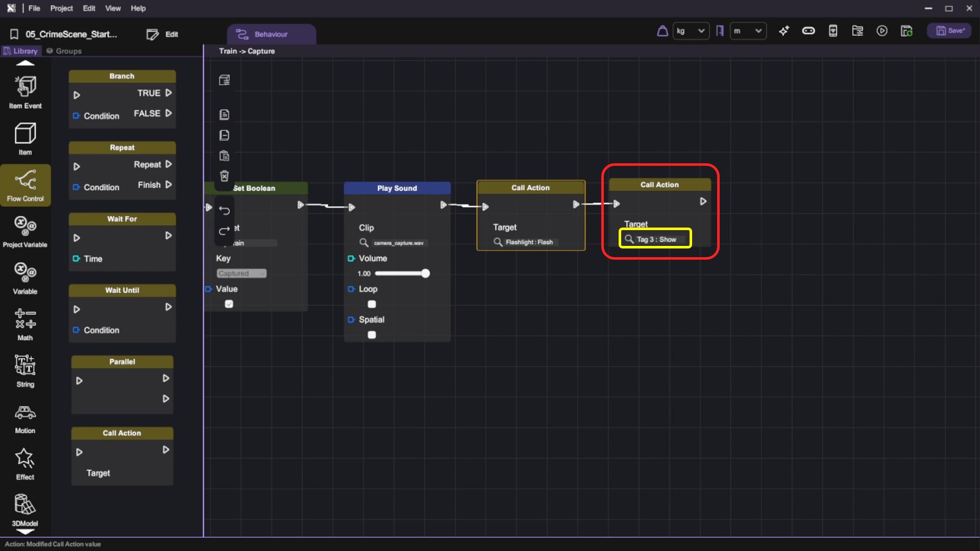The image size is (980, 551).
Task: Adjust the Volume slider handle
Action: click(425, 273)
